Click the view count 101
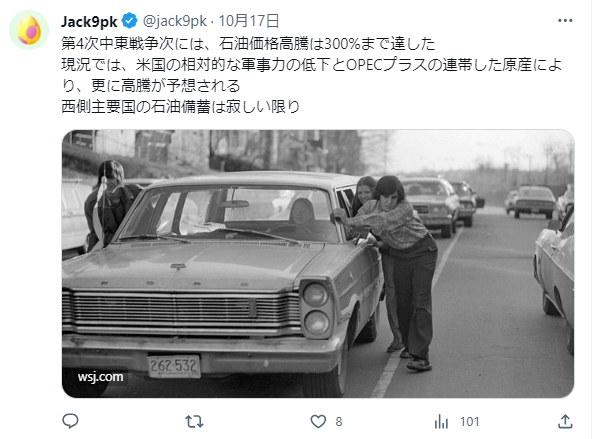The image size is (592, 439). (x=470, y=421)
